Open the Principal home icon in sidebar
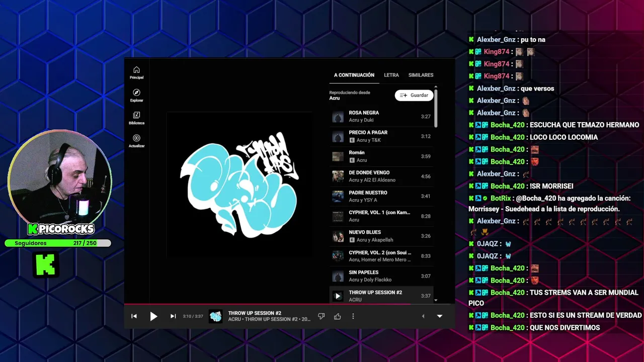Viewport: 644px width, 362px height. tap(136, 72)
